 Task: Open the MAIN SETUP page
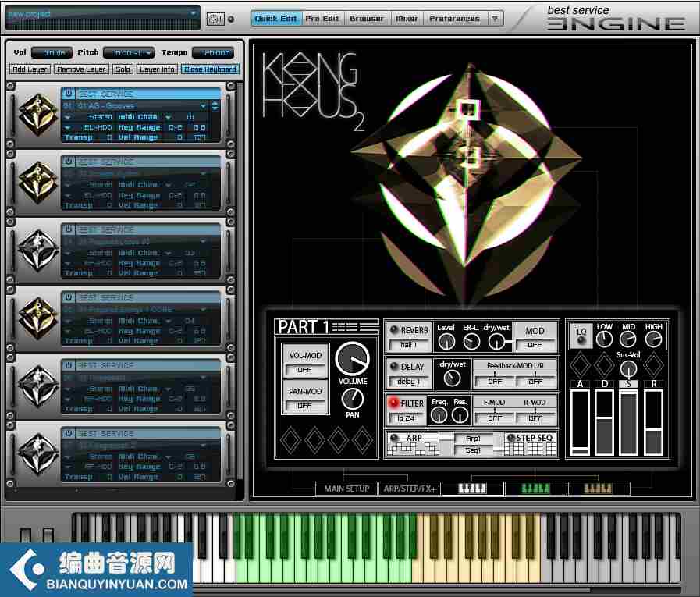tap(346, 489)
